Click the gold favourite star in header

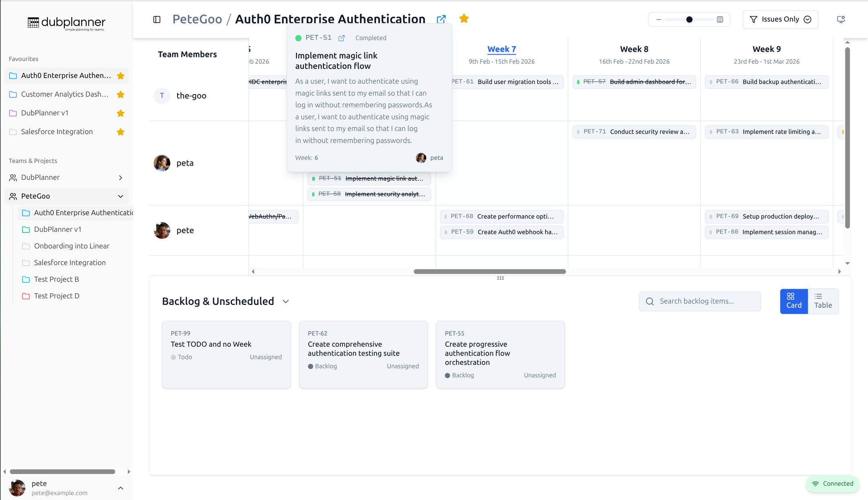point(464,19)
